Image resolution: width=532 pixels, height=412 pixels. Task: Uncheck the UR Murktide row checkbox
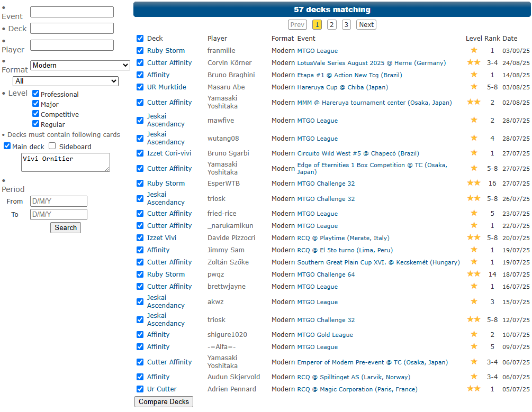coord(140,87)
